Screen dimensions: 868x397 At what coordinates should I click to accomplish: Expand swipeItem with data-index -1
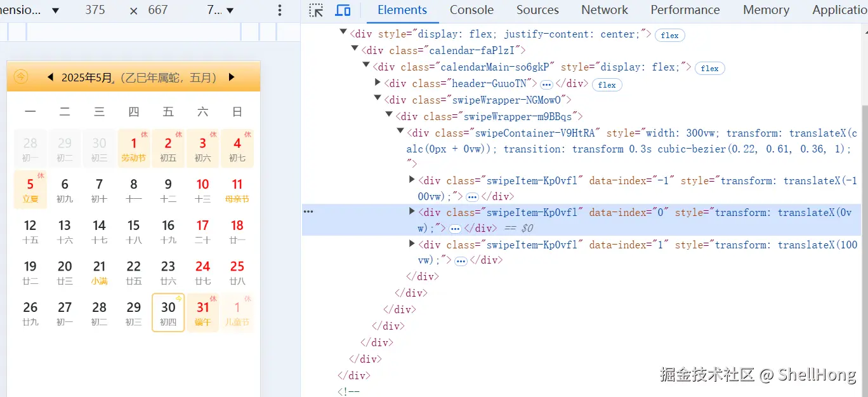tap(412, 180)
